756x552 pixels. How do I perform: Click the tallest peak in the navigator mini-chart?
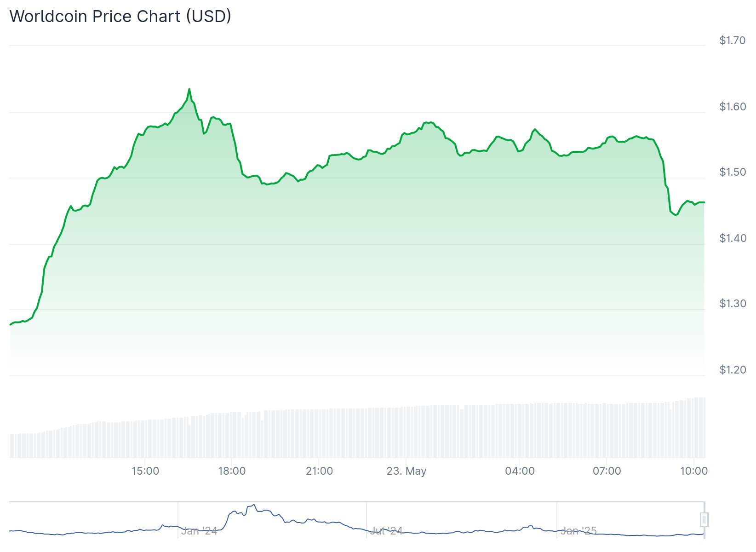coord(254,505)
